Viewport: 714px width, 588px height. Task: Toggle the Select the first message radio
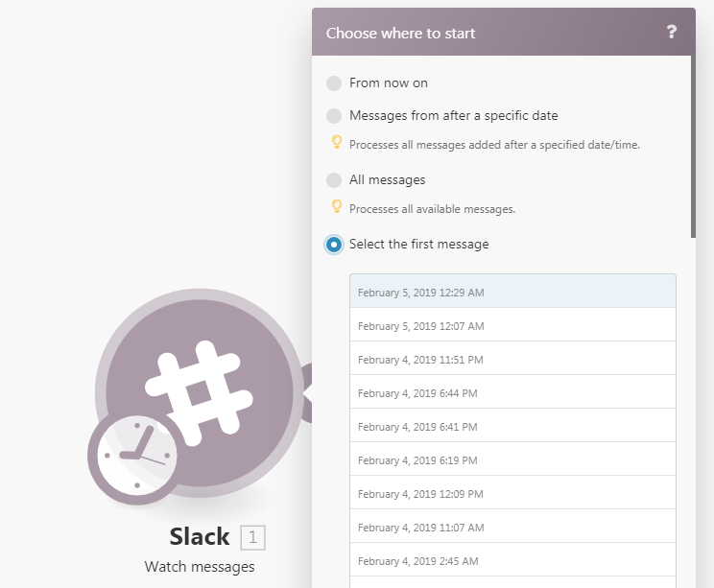(334, 245)
